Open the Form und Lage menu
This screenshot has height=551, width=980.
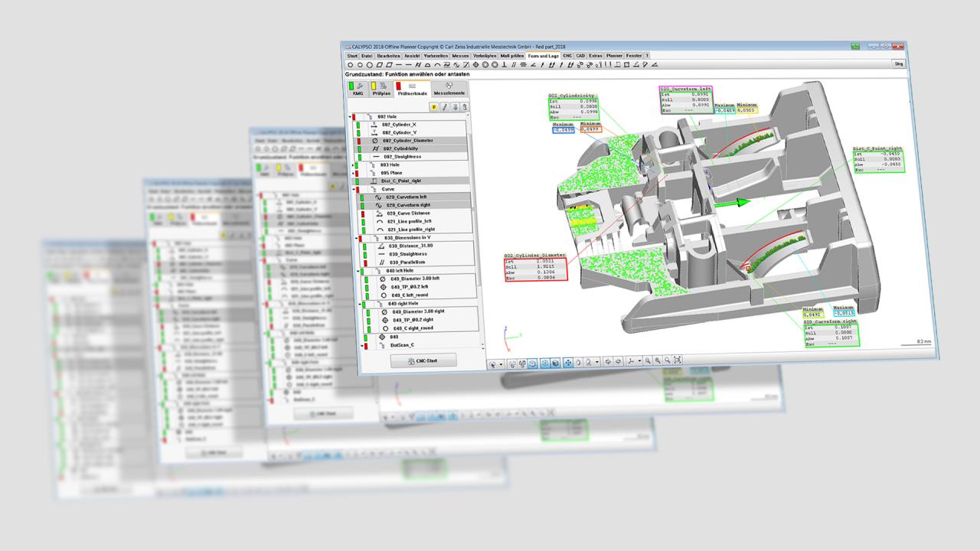pyautogui.click(x=546, y=56)
